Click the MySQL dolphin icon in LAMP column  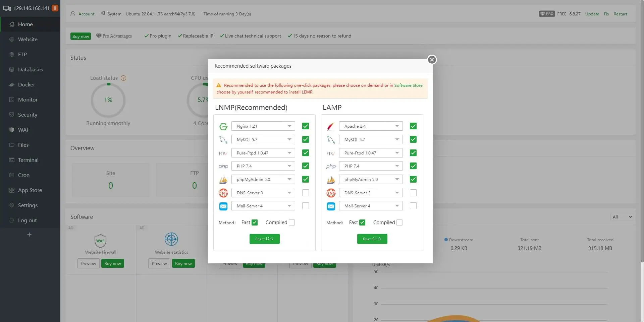pos(331,140)
